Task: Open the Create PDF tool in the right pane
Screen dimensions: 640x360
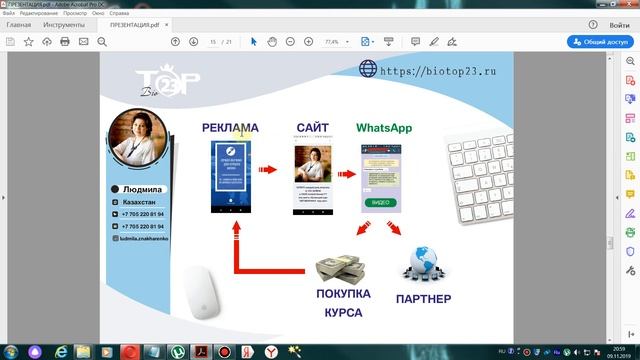Action: [630, 80]
